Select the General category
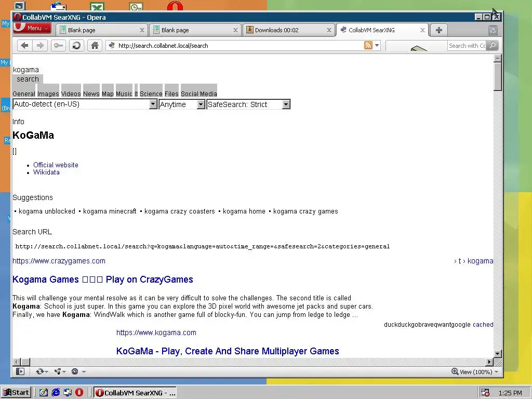532x399 pixels. pos(24,94)
